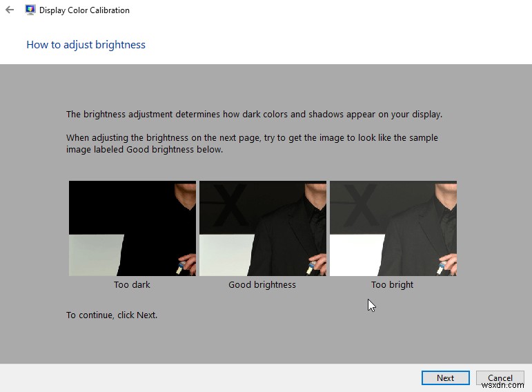Click the "Good brightness" caption
Screen dimensions: 532x392
(x=262, y=284)
